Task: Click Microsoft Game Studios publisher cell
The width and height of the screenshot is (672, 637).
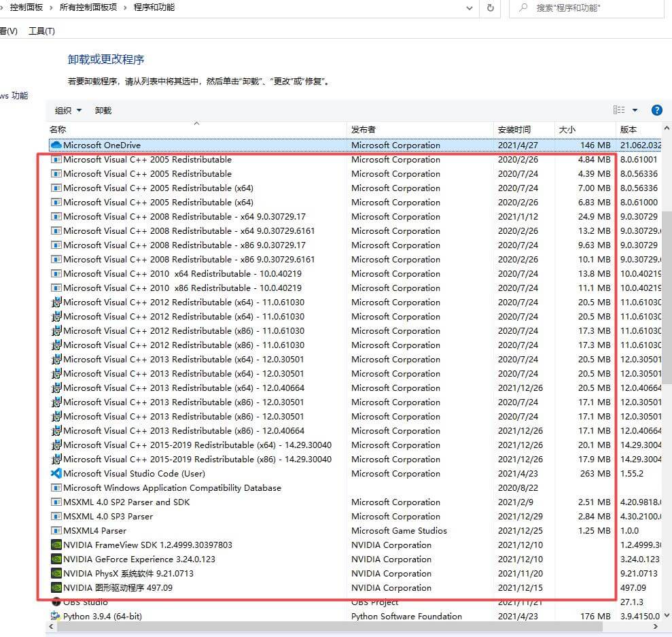Action: pyautogui.click(x=399, y=530)
